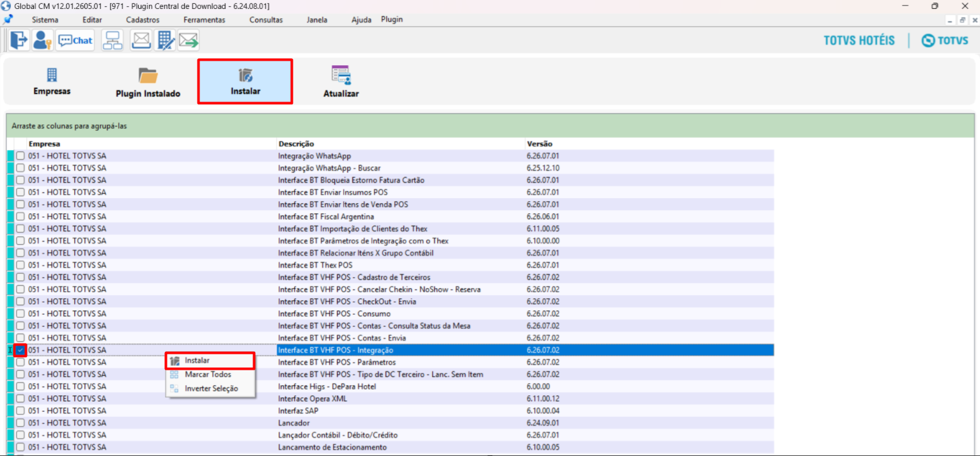The image size is (980, 456).
Task: Check Interface BT Thex POS checkbox
Action: pyautogui.click(x=20, y=265)
